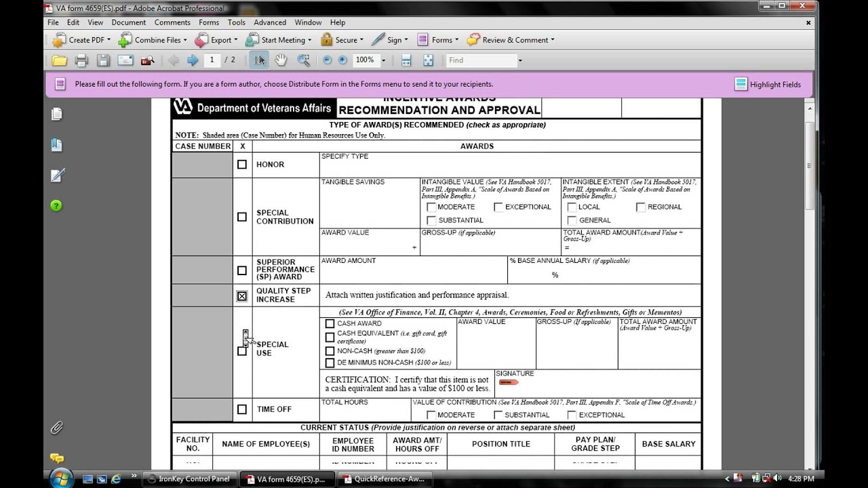Viewport: 868px width, 488px height.
Task: Click the Show Desktop quick launch icon
Action: coord(87,479)
